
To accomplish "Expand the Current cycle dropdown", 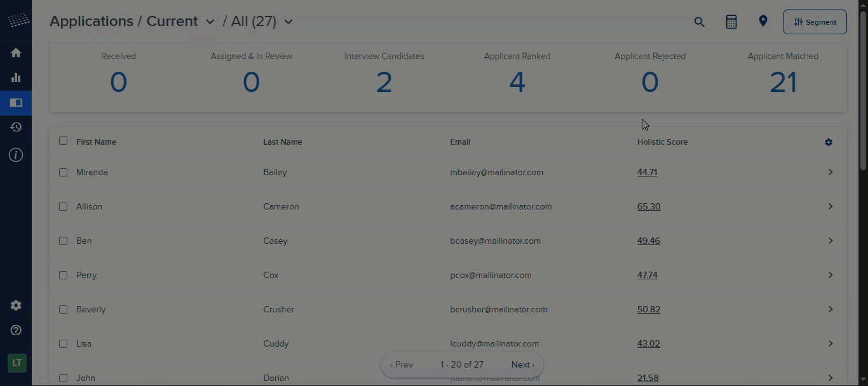I will 210,22.
